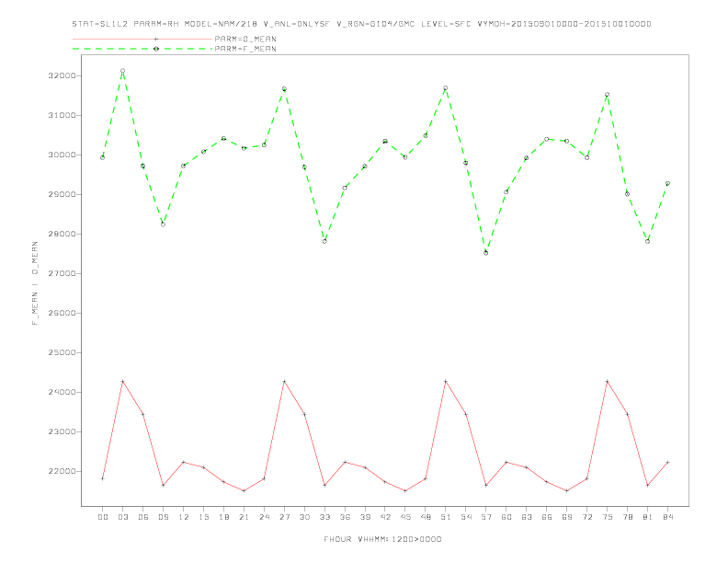The height and width of the screenshot is (563, 728).
Task: Select the PARM=O_MEAN legend label
Action: [x=245, y=39]
